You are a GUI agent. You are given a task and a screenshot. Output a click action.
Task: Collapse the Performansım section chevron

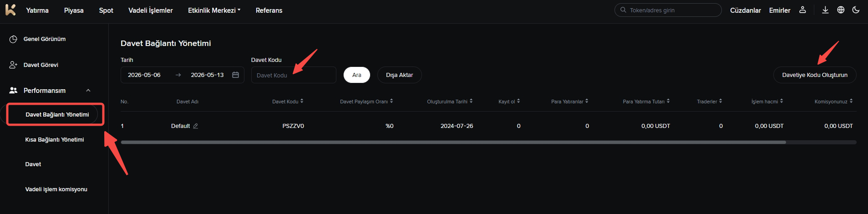point(88,91)
